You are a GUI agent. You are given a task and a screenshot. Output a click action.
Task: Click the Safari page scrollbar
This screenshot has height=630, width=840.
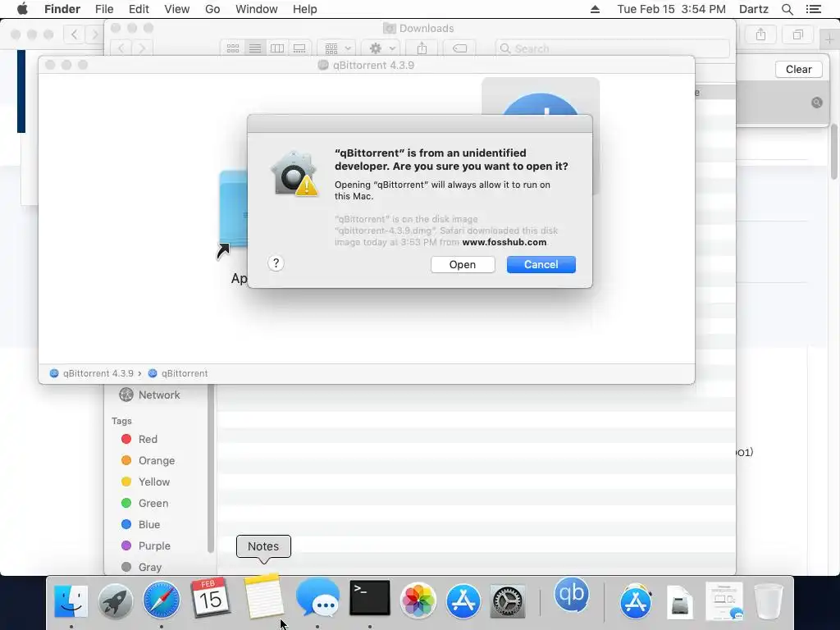point(834,152)
